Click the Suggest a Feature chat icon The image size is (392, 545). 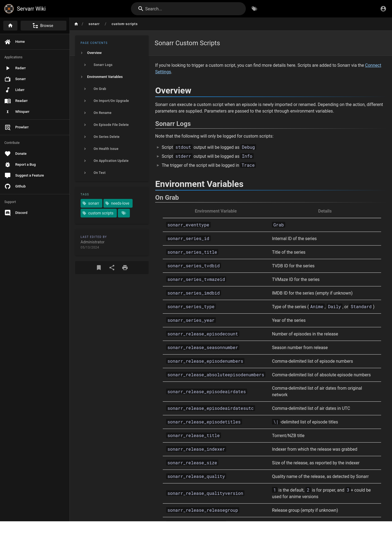tap(8, 175)
